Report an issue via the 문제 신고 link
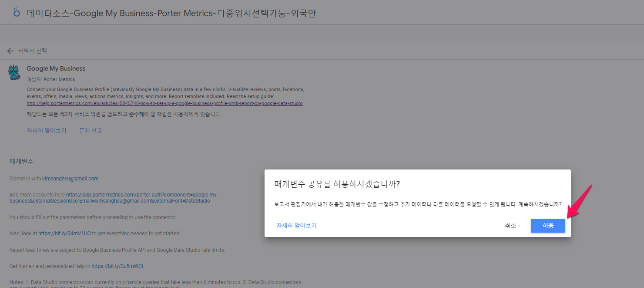The image size is (644, 288). pos(90,130)
